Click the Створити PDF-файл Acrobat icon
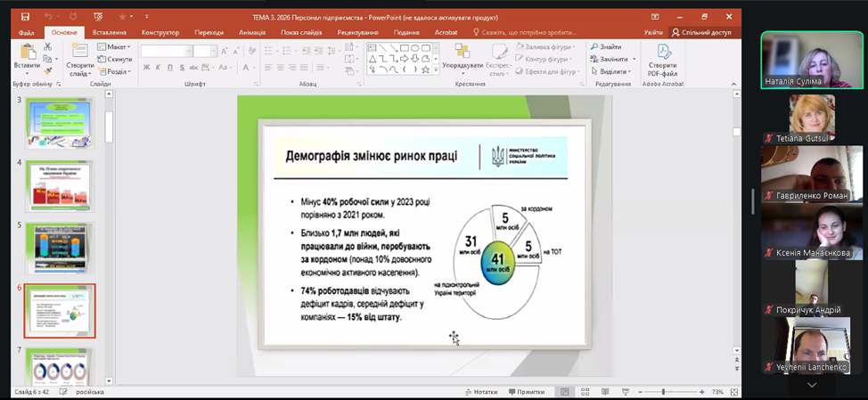This screenshot has height=400, width=868. tap(662, 60)
